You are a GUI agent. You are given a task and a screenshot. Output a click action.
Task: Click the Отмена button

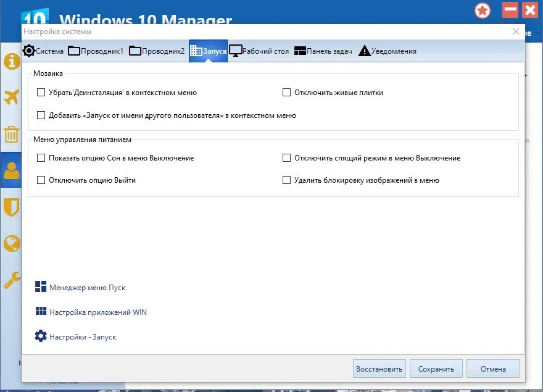pos(493,369)
